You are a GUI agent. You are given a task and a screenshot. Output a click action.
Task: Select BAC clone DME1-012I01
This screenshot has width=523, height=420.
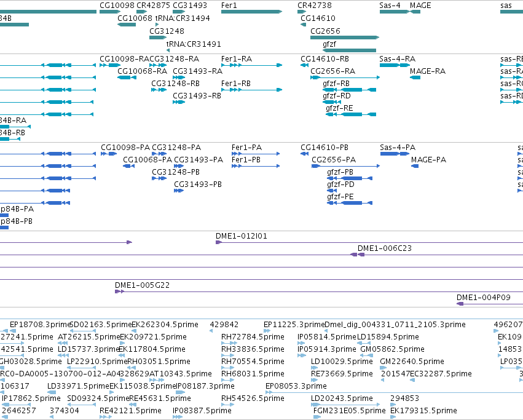tap(241, 236)
